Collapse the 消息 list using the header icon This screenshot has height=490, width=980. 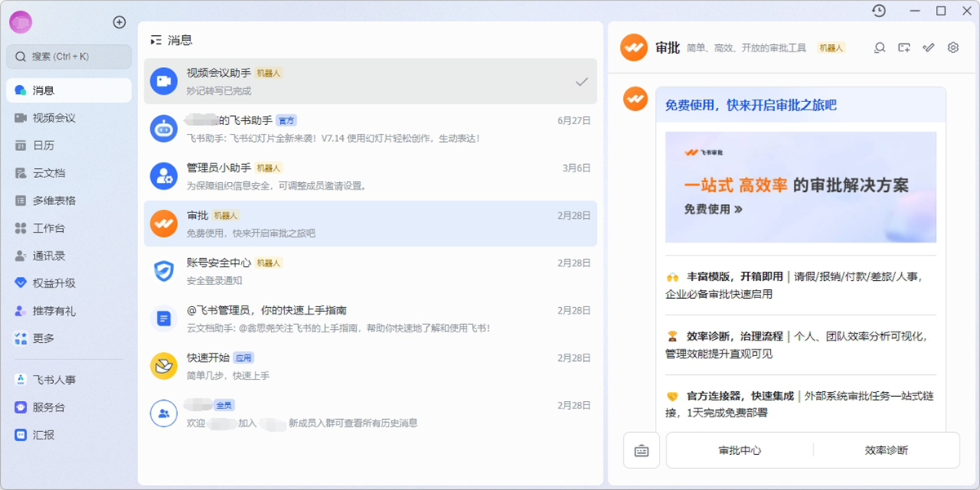point(156,40)
